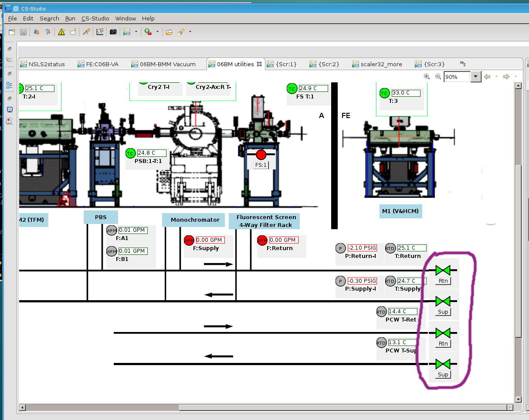Restore the topmost minimized sidebar view
The height and width of the screenshot is (420, 529).
coord(10,49)
